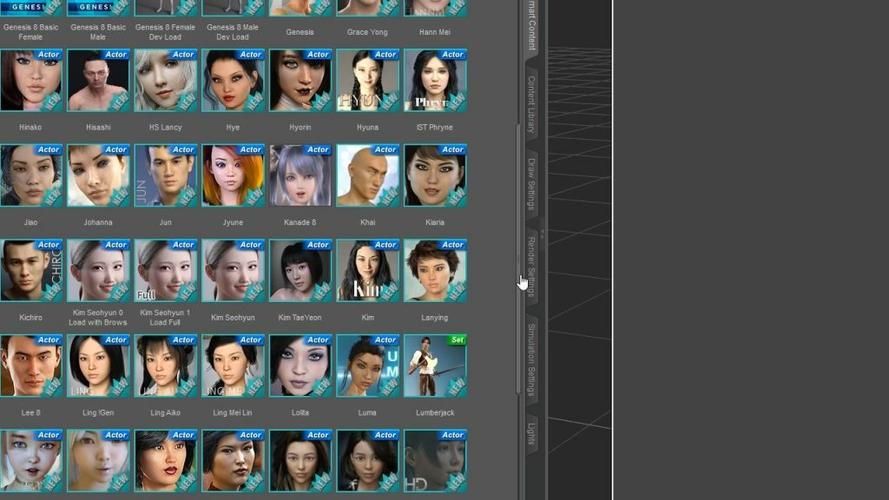Select the Kim actor thumbnail
Image resolution: width=889 pixels, height=500 pixels.
[368, 270]
